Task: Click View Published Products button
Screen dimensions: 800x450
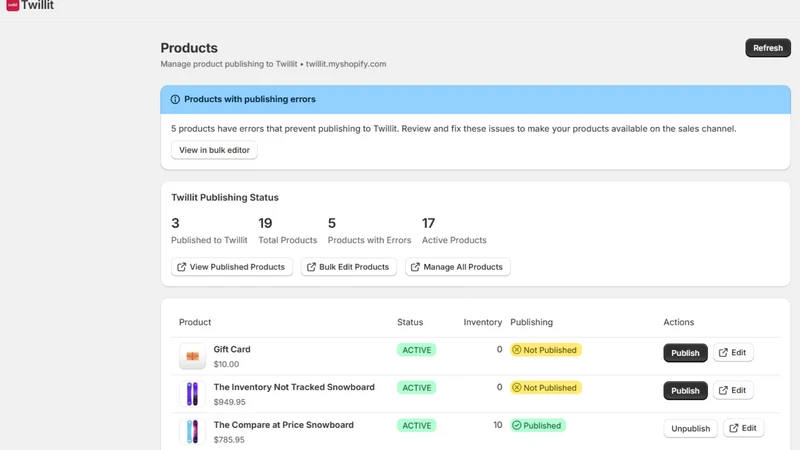Action: point(232,267)
